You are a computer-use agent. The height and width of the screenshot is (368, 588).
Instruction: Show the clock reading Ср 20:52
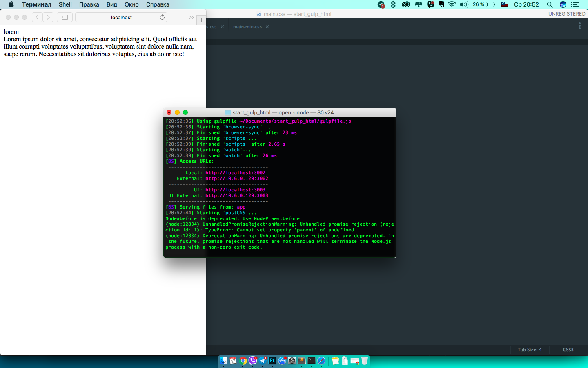tap(526, 4)
